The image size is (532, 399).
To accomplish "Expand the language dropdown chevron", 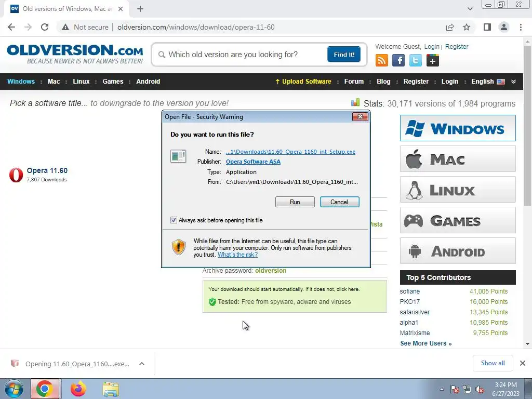I will pos(513,82).
